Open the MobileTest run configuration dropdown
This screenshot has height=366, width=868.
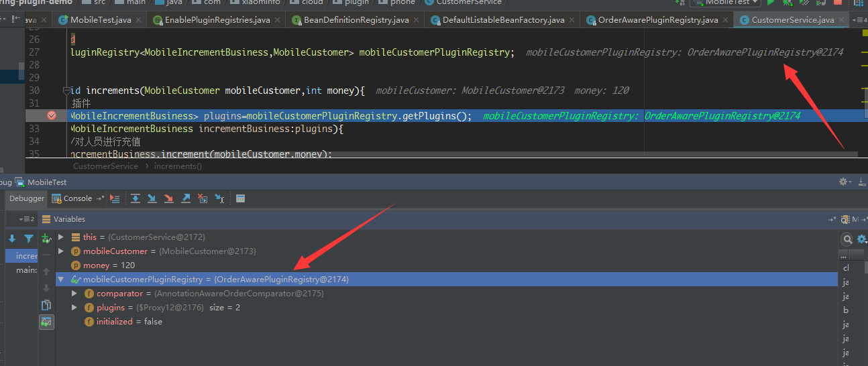pyautogui.click(x=727, y=3)
